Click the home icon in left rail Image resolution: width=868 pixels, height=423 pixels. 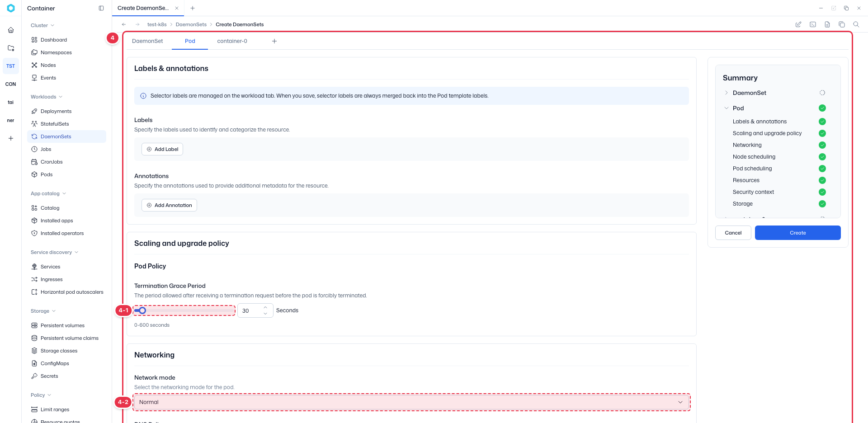click(11, 30)
